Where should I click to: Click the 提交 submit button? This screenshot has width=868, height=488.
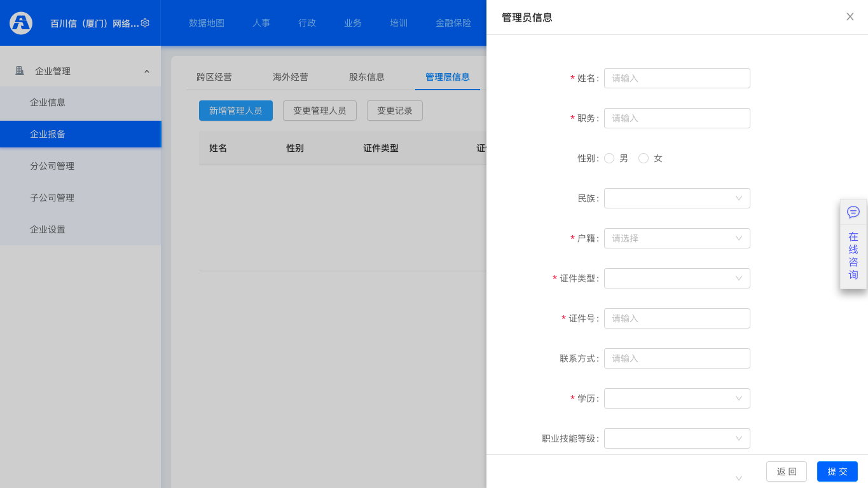pos(837,471)
